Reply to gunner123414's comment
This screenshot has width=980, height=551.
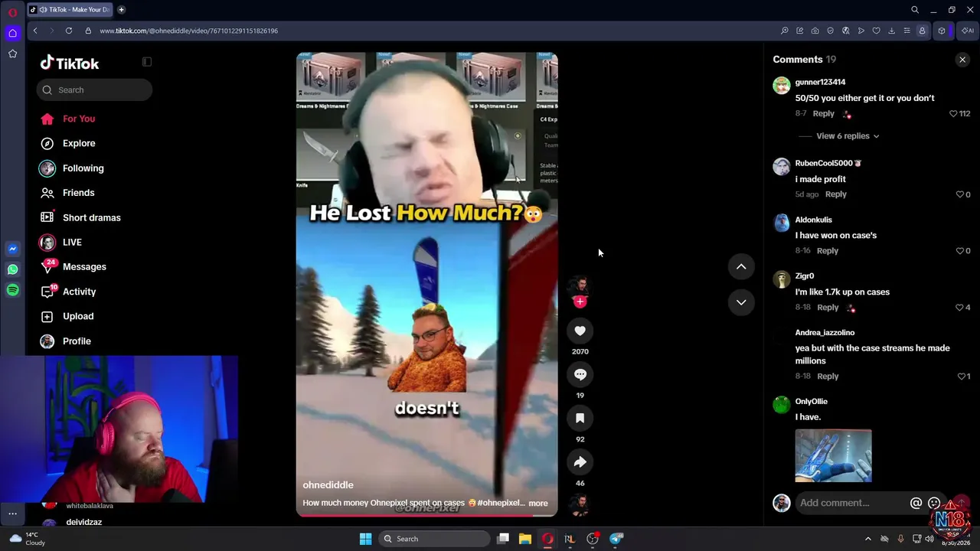pos(823,113)
